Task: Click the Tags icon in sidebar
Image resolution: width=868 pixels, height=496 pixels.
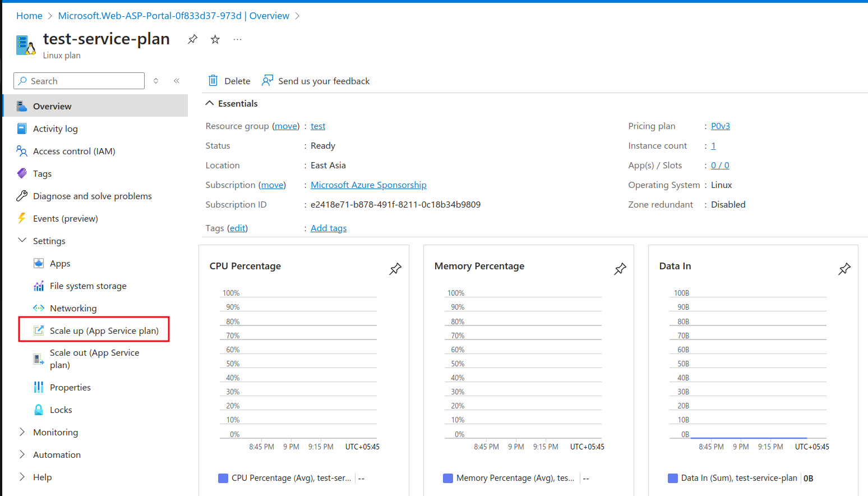Action: click(22, 173)
